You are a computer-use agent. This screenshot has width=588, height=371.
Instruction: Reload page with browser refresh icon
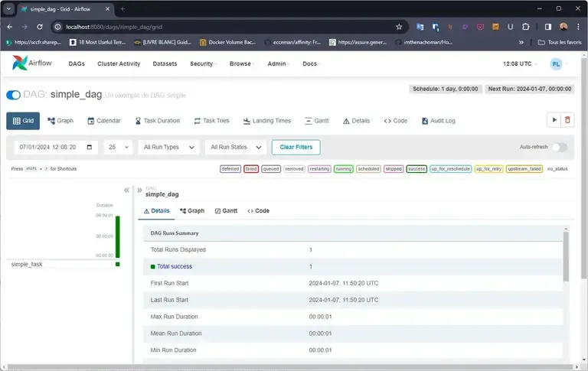[x=41, y=26]
